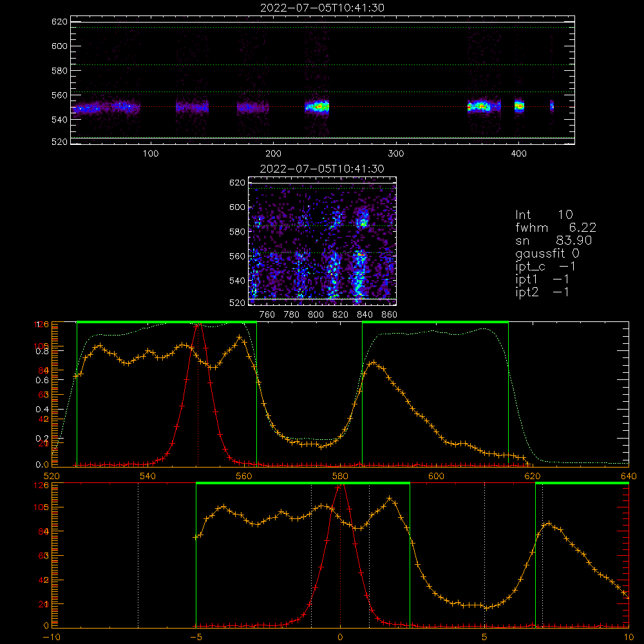
Task: Click the tiny emission segment near 427 in the top plot
Action: 552,106
